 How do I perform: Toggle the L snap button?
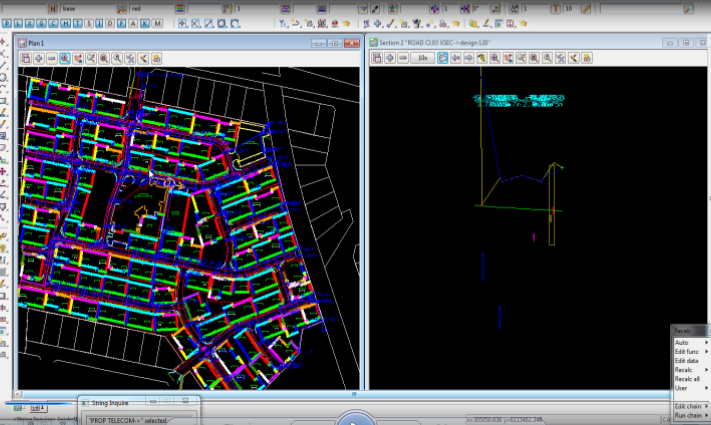(x=18, y=24)
